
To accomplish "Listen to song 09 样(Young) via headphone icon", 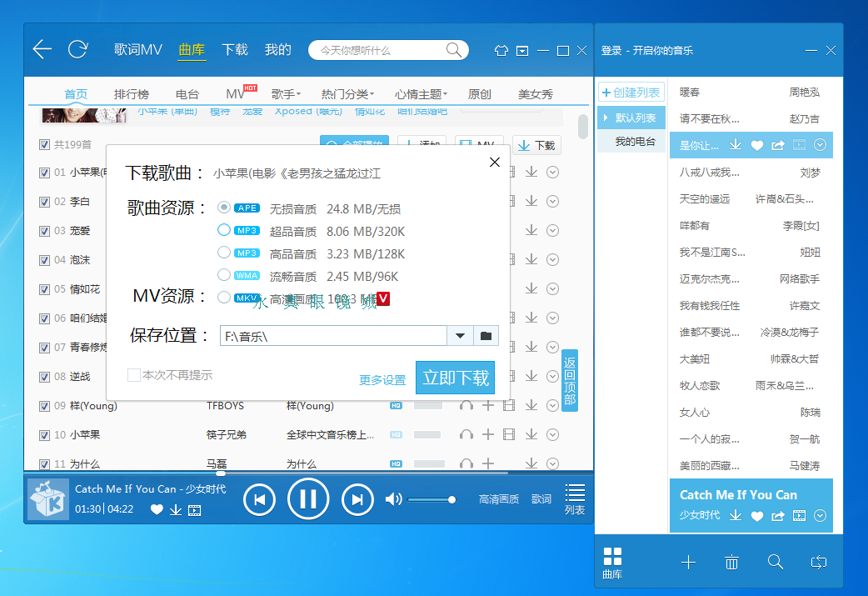I will pyautogui.click(x=466, y=405).
